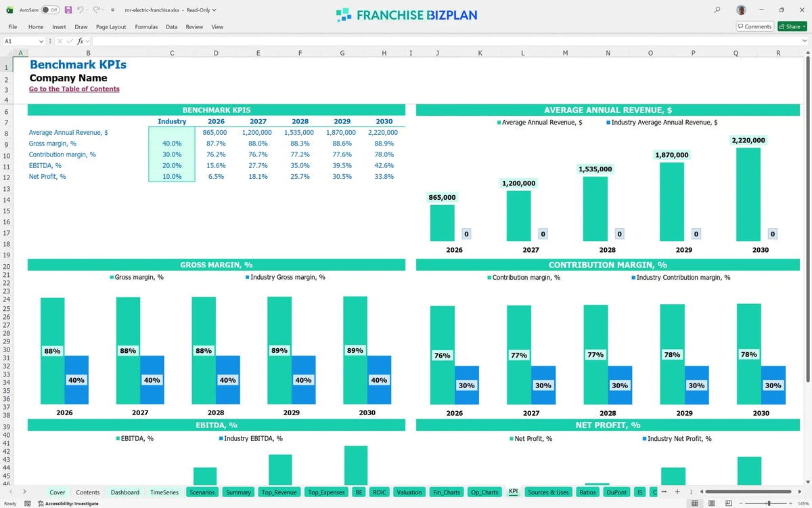The image size is (812, 508).
Task: Click the Zoom Out minus button in the status bar
Action: (740, 503)
